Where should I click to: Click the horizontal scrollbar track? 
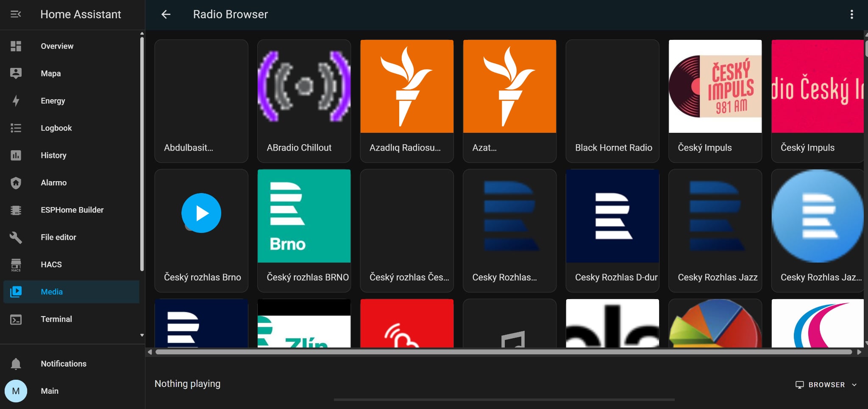504,352
